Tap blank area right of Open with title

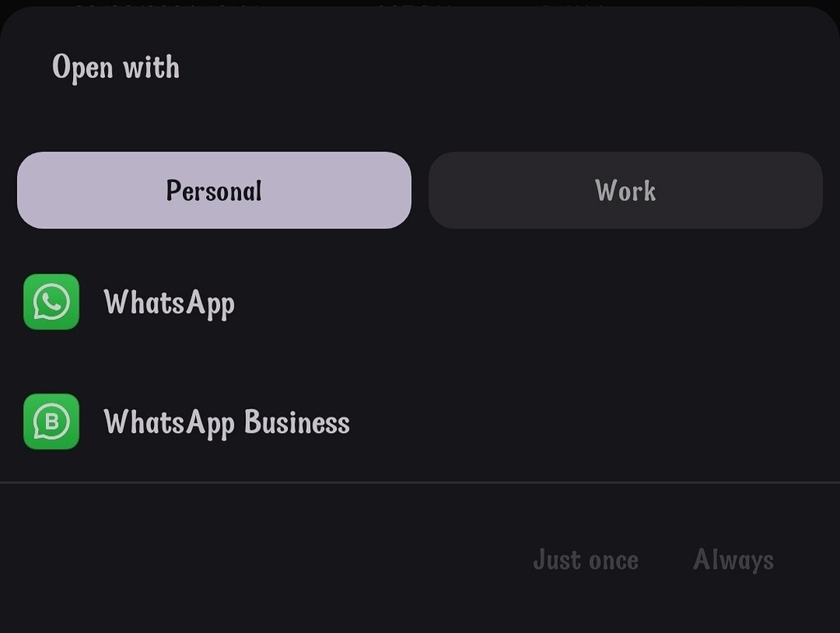click(x=492, y=67)
